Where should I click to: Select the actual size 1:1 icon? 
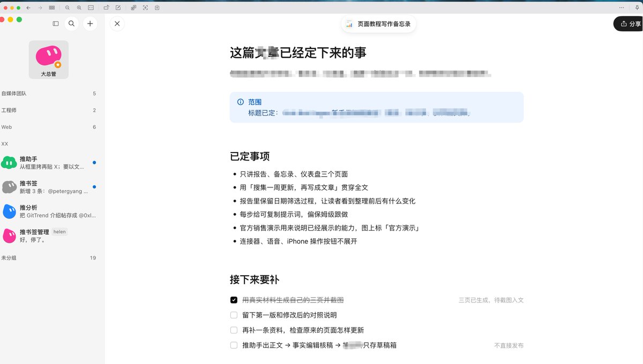(x=91, y=8)
